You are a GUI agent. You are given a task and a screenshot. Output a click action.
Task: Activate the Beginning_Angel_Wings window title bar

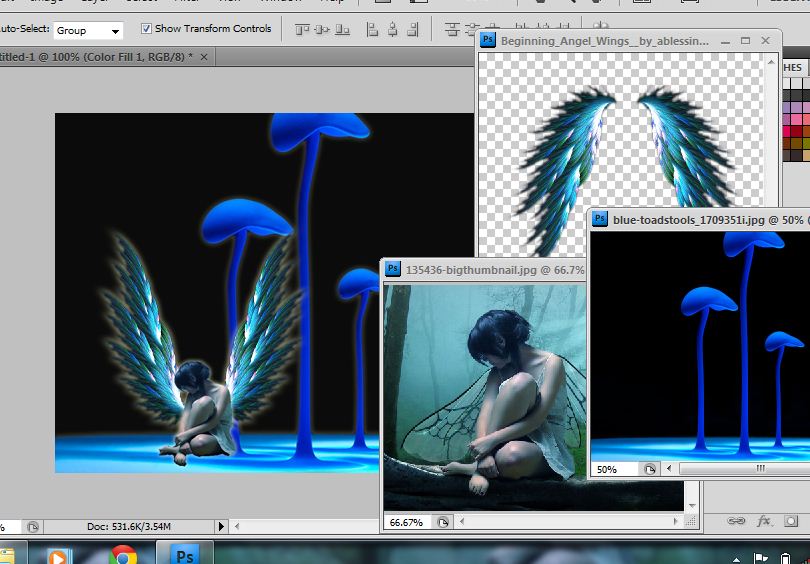(x=604, y=41)
